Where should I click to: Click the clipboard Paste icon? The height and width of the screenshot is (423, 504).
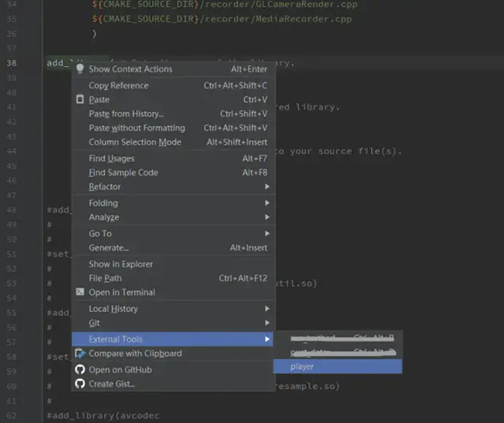coord(80,99)
